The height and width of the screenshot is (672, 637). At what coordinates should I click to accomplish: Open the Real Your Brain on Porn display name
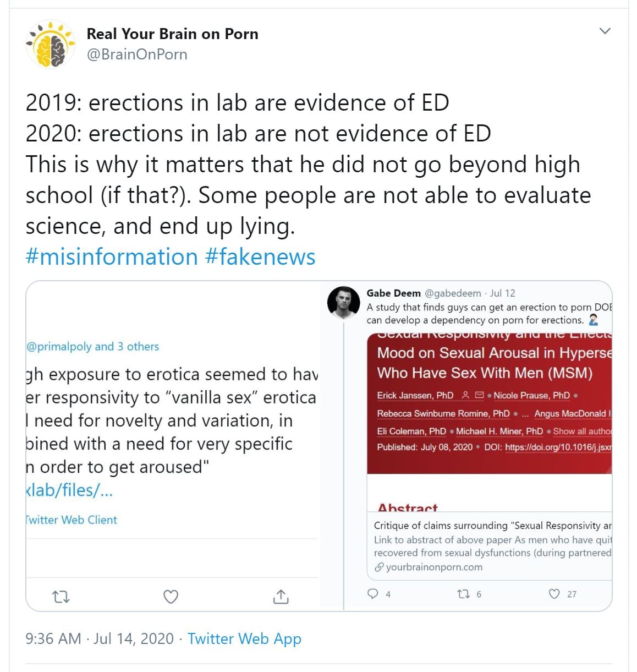172,34
